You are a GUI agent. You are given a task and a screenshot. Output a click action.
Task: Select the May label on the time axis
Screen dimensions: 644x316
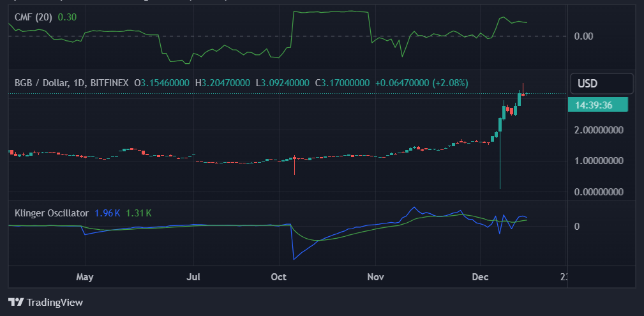coord(84,277)
